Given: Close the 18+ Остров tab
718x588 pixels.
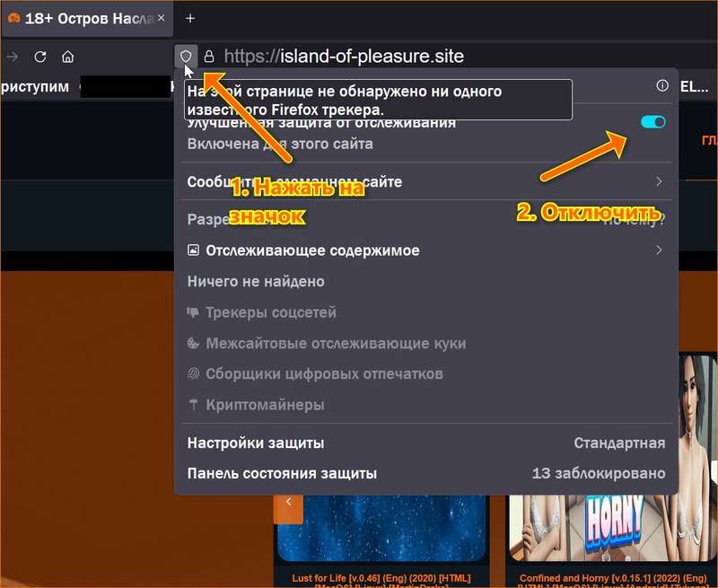Looking at the screenshot, I should click(x=161, y=18).
